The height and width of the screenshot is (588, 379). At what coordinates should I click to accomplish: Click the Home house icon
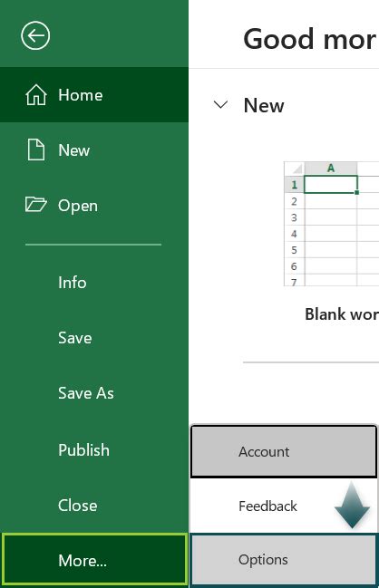click(x=36, y=95)
